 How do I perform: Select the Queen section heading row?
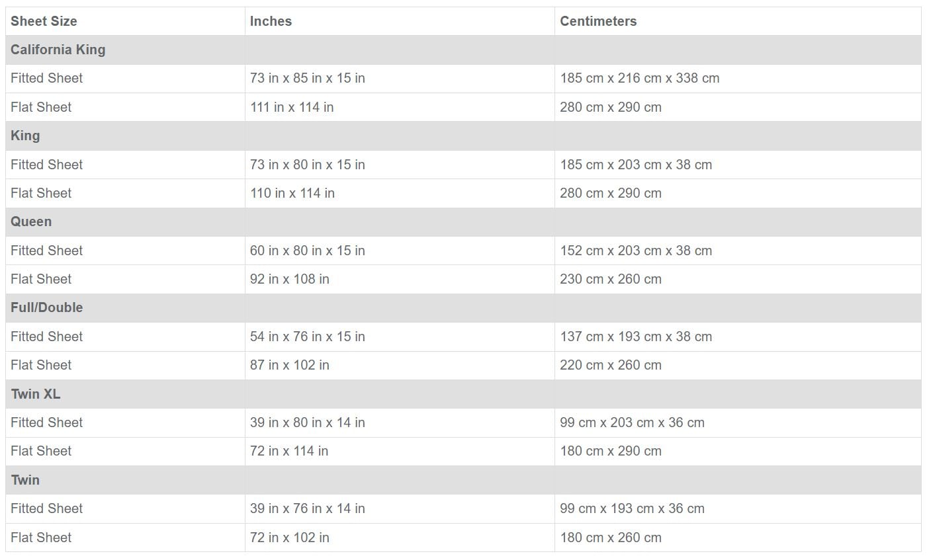[31, 221]
